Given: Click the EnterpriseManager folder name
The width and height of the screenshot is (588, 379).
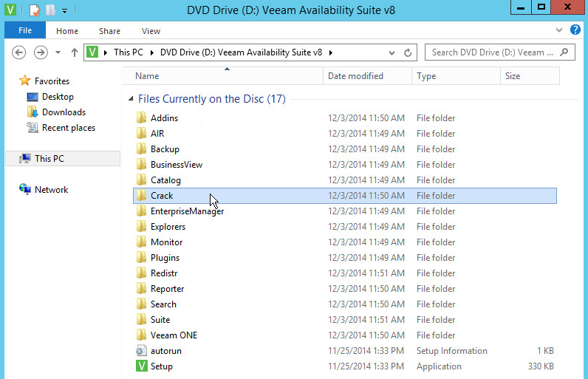Looking at the screenshot, I should (187, 211).
